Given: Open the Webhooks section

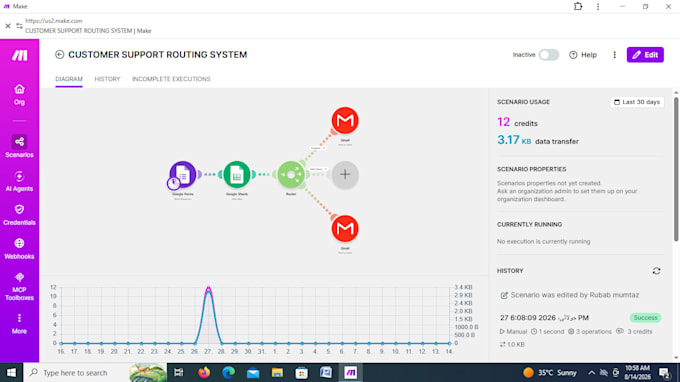Looking at the screenshot, I should (19, 249).
